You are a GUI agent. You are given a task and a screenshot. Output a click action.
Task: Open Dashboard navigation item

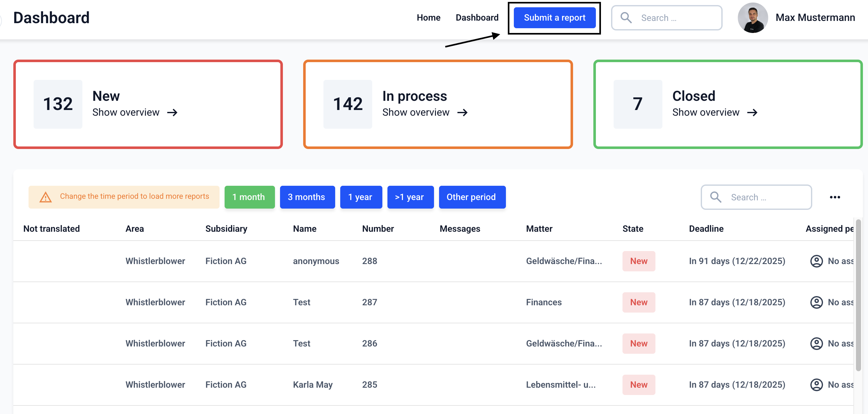pyautogui.click(x=477, y=17)
